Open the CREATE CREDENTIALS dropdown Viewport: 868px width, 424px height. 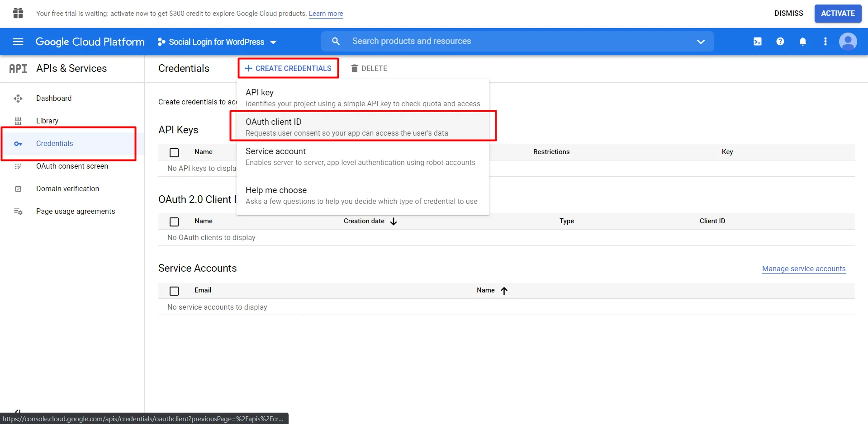coord(288,68)
